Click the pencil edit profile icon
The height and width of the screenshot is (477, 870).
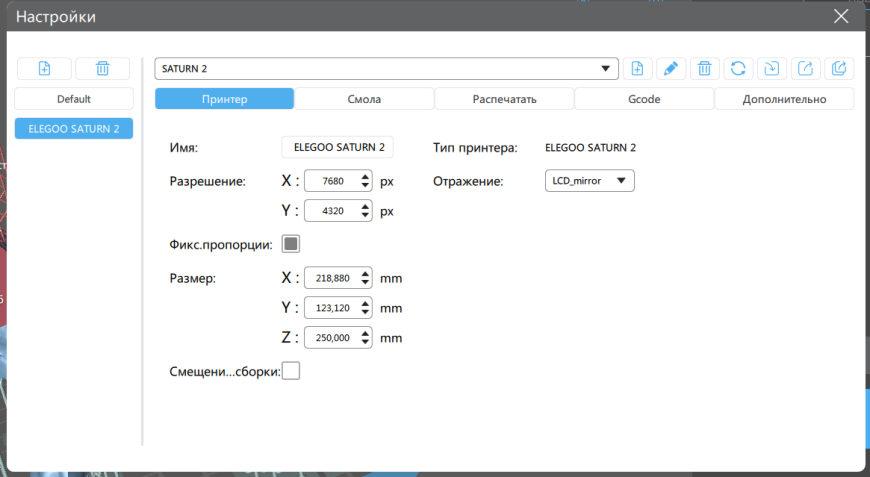coord(671,68)
